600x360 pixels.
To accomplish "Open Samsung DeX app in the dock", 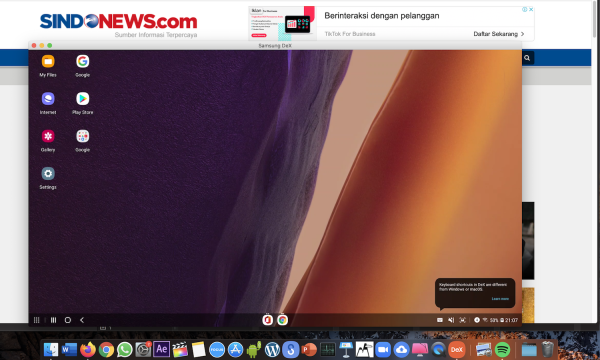I will (x=457, y=350).
